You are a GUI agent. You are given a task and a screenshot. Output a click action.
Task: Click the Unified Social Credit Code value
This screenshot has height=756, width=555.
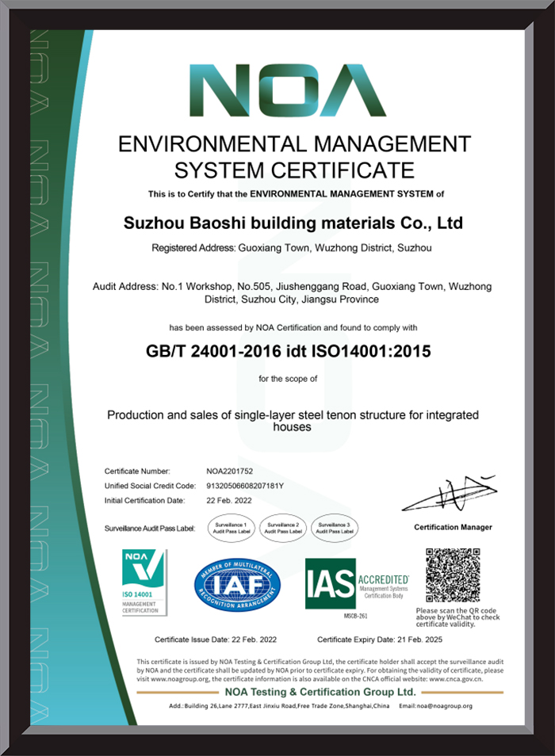click(x=244, y=486)
